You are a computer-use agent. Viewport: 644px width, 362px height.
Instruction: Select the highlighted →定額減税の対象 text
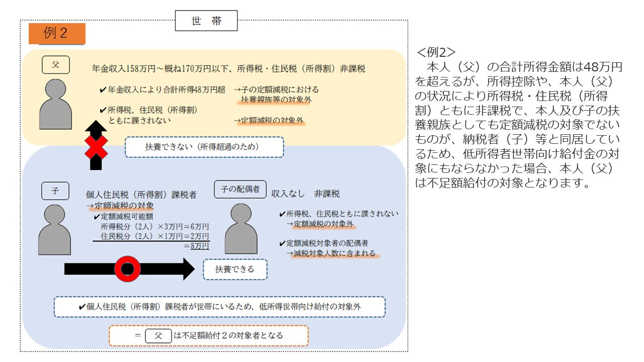click(120, 206)
